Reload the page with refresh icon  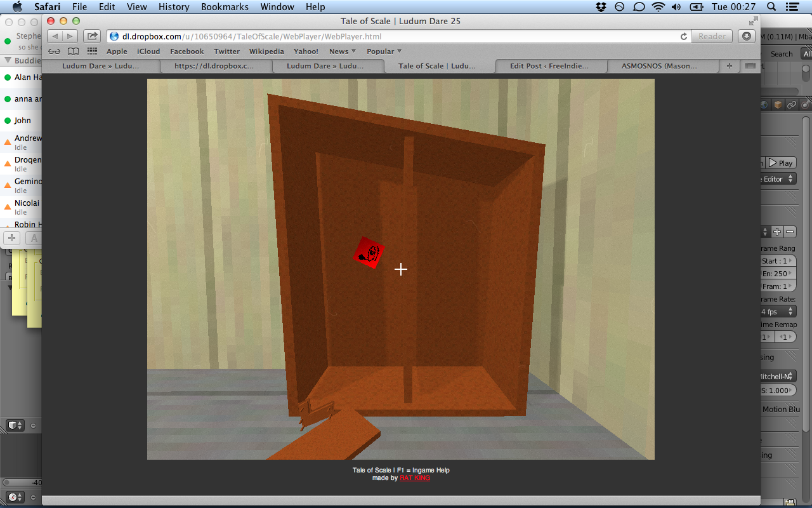(x=683, y=37)
